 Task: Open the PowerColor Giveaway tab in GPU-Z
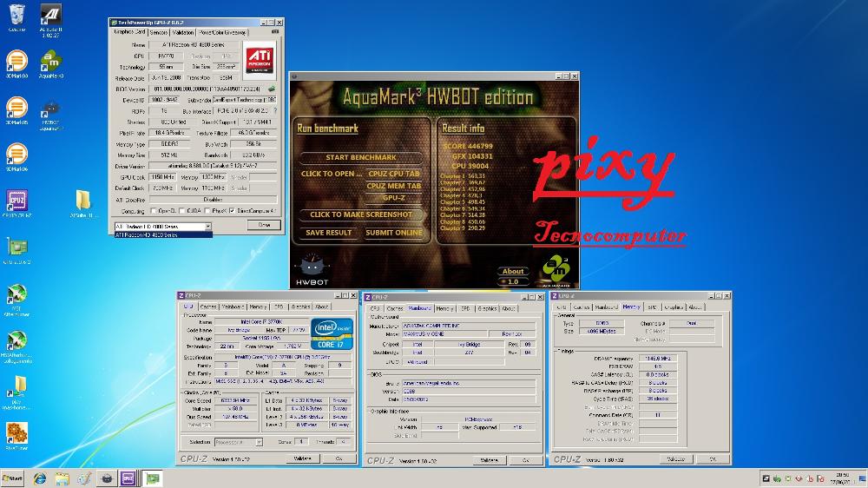(x=222, y=33)
